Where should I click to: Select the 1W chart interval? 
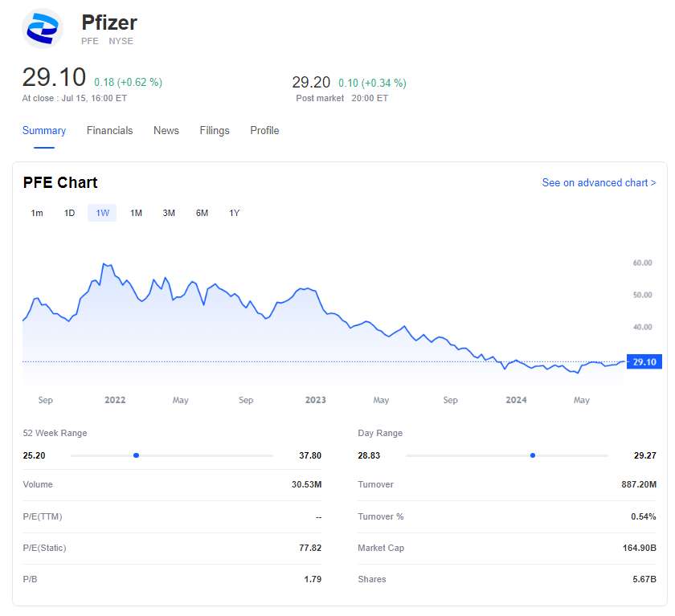coord(102,213)
